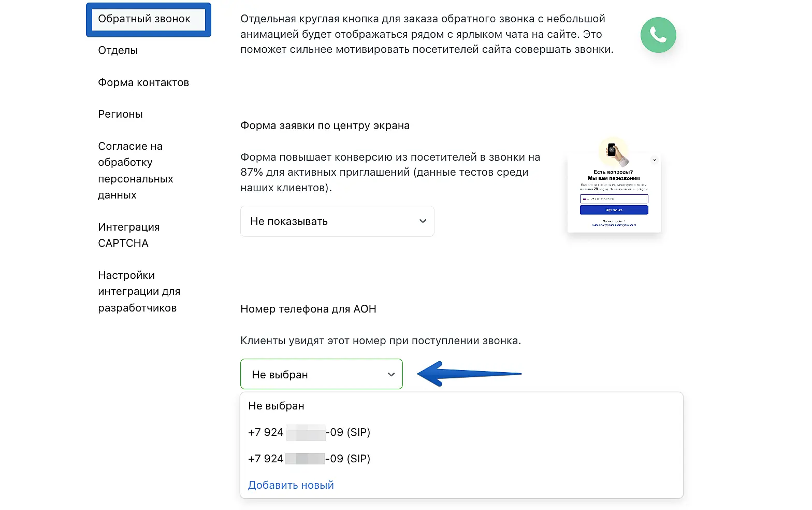Image resolution: width=812 pixels, height=510 pixels.
Task: Click the "Добавить новый" link
Action: tap(291, 485)
